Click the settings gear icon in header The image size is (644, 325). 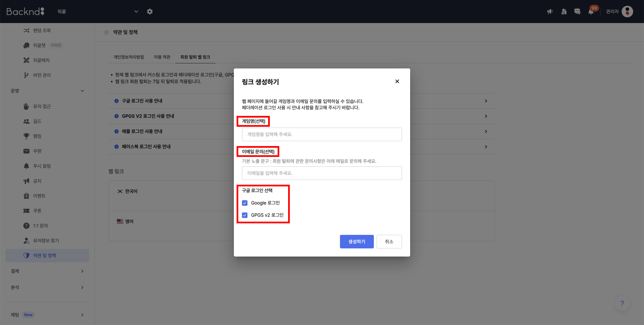click(x=150, y=12)
